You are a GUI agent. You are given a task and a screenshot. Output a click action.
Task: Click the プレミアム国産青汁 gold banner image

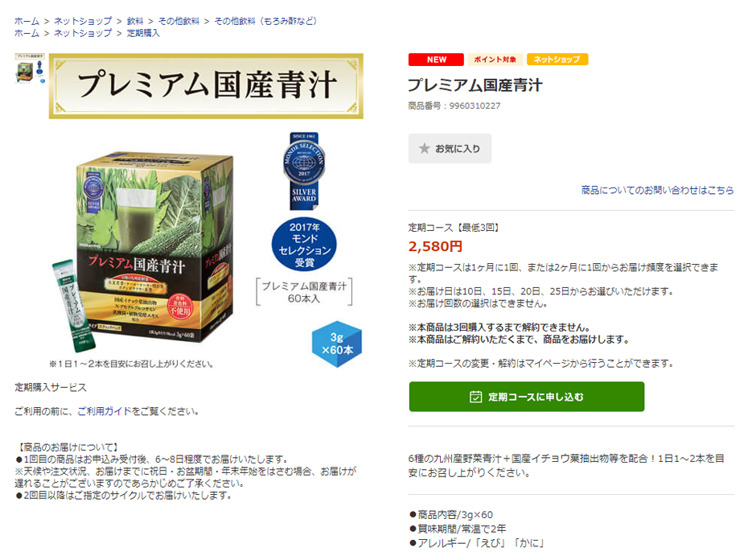206,86
